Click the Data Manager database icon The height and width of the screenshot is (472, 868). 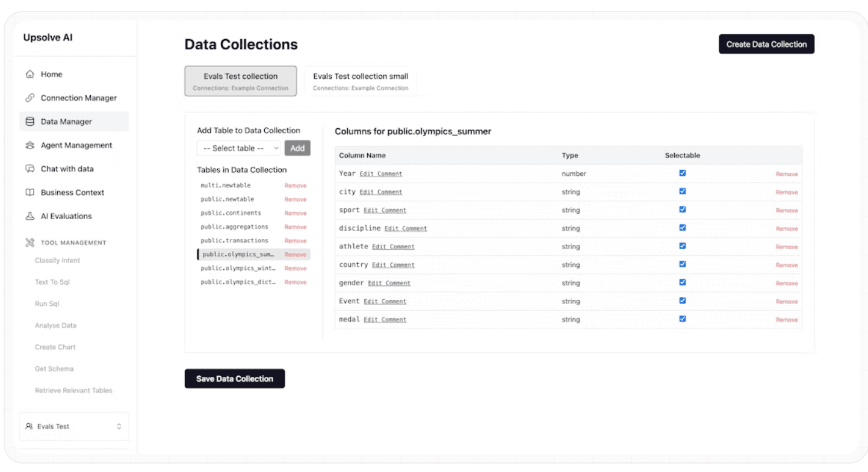[x=29, y=121]
